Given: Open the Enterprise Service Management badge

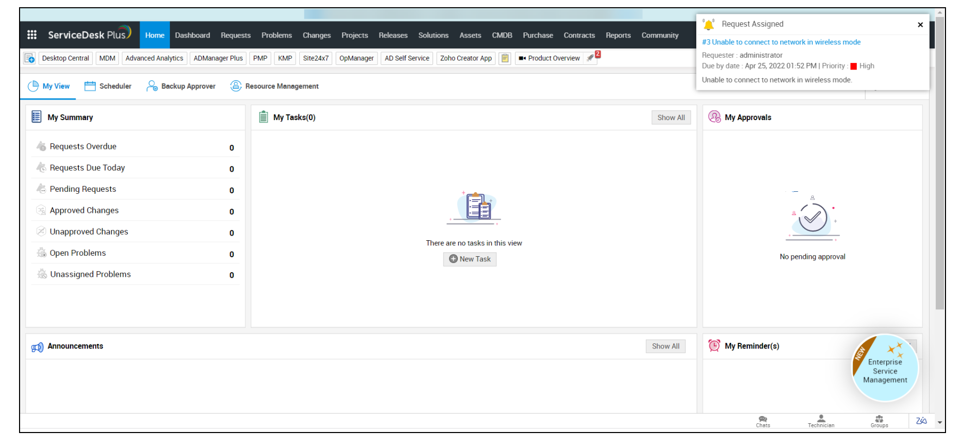Looking at the screenshot, I should point(885,369).
